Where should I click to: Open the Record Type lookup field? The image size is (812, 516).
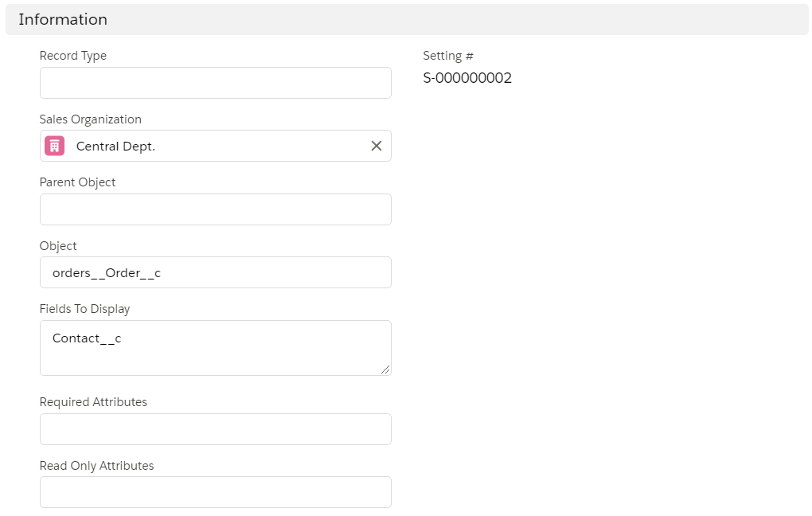[215, 83]
